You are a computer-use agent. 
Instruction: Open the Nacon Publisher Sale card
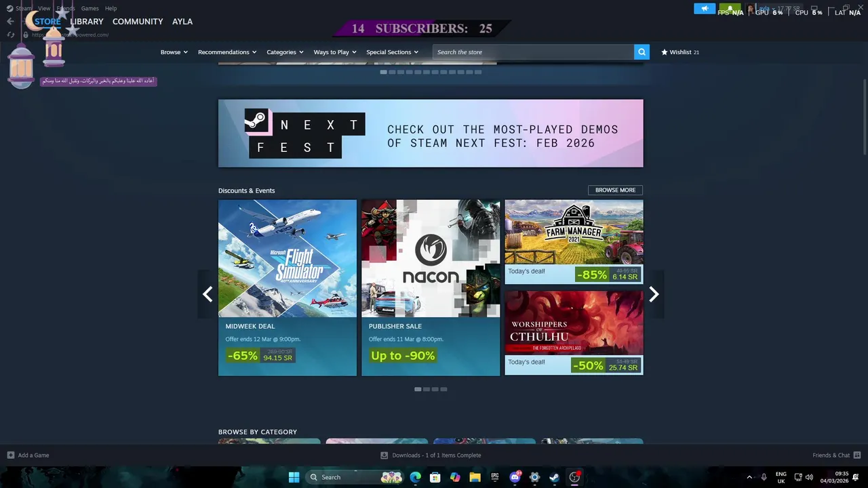(431, 287)
